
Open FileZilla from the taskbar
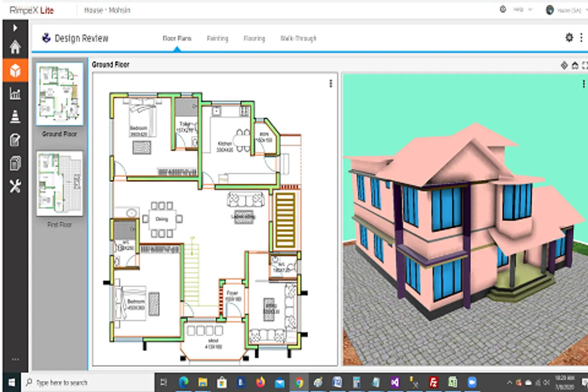point(433,382)
